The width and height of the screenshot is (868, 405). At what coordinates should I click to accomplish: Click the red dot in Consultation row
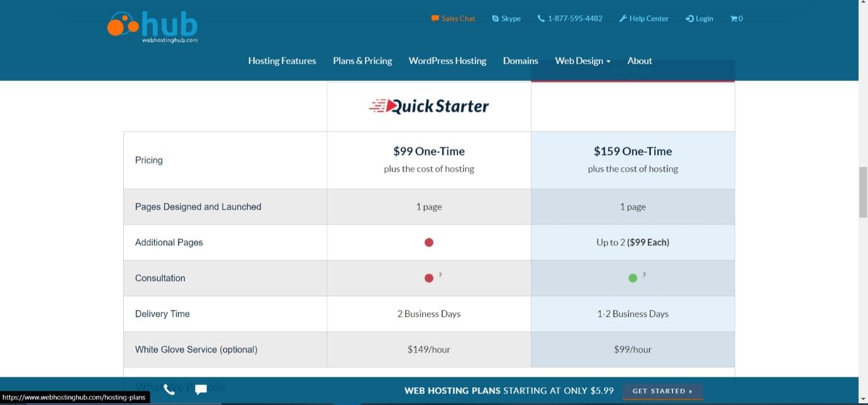point(429,278)
